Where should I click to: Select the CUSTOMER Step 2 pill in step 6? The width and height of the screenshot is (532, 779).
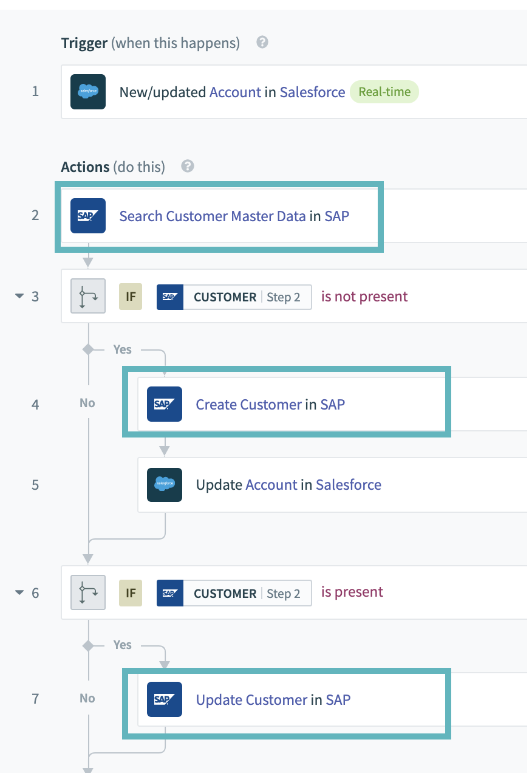point(234,594)
